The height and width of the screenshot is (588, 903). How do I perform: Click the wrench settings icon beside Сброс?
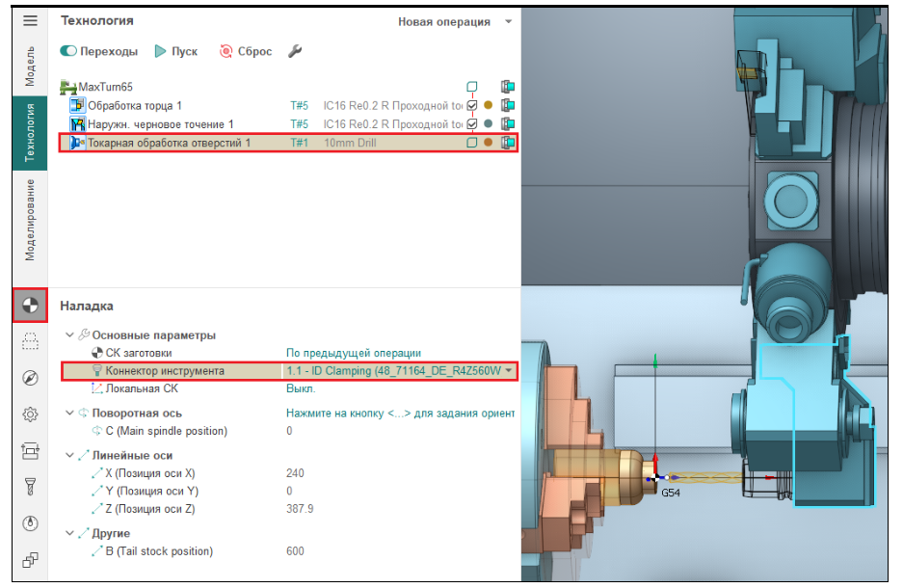[295, 51]
